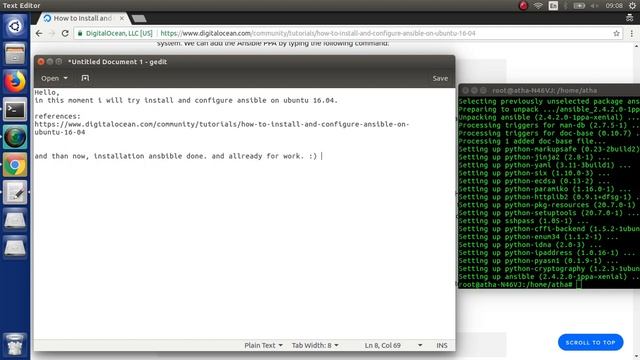Open Chrome three-dot menu

click(631, 33)
